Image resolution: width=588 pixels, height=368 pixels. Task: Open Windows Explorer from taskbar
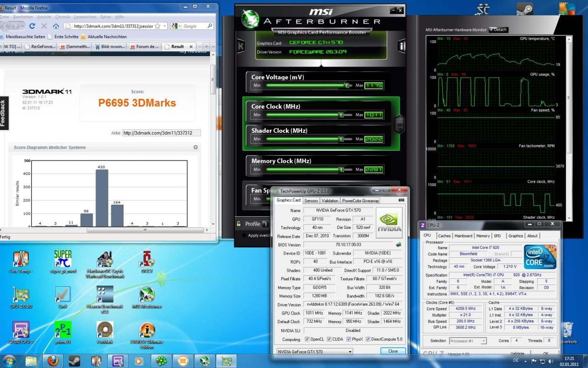(31, 361)
